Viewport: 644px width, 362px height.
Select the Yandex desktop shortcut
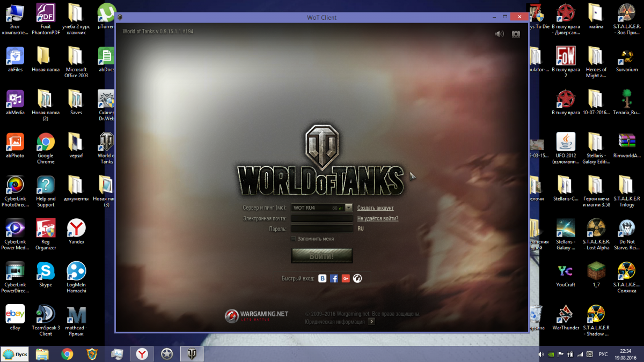pos(76,231)
